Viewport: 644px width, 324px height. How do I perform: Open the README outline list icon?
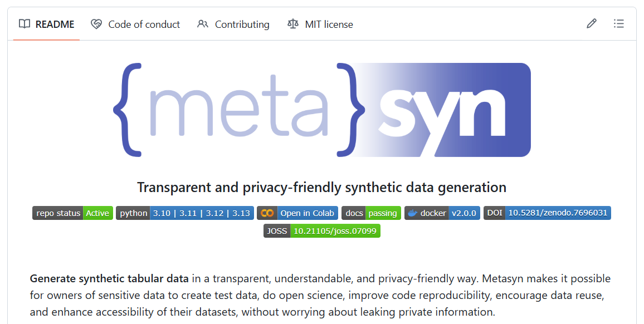(619, 24)
